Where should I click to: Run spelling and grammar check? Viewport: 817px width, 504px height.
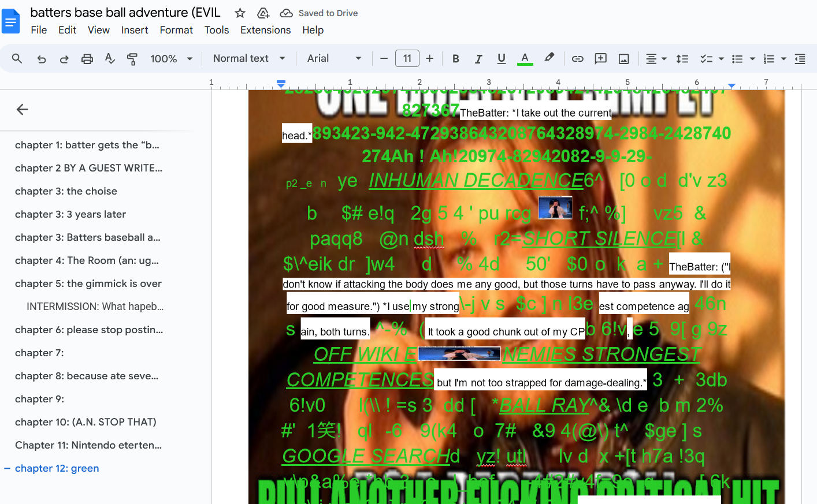110,58
